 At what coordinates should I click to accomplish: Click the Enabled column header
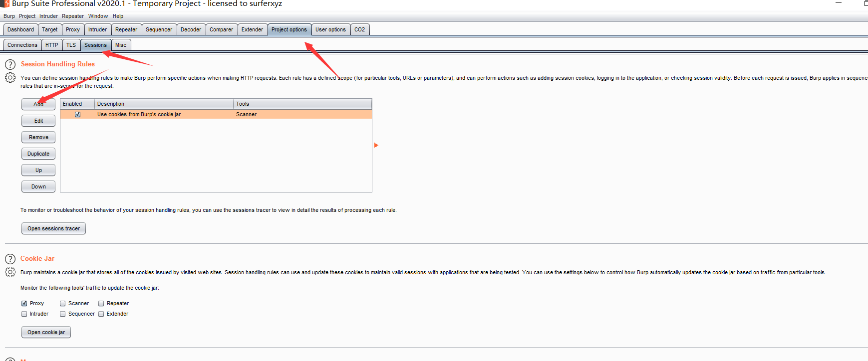click(x=77, y=104)
